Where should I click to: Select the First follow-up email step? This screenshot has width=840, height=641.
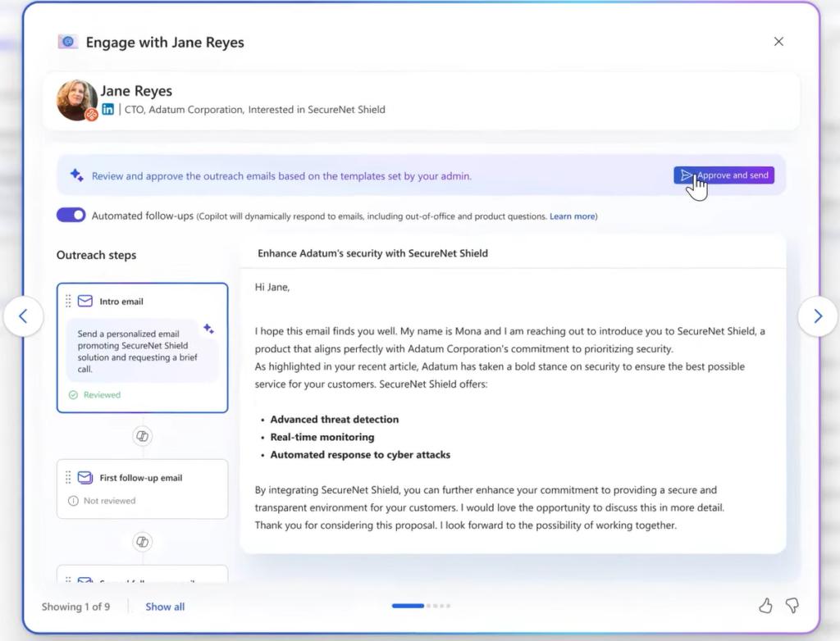142,489
